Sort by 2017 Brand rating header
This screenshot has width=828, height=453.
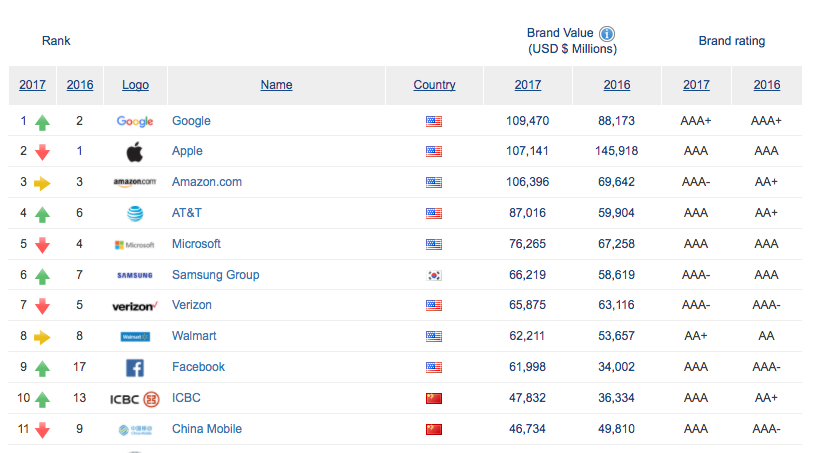coord(696,85)
